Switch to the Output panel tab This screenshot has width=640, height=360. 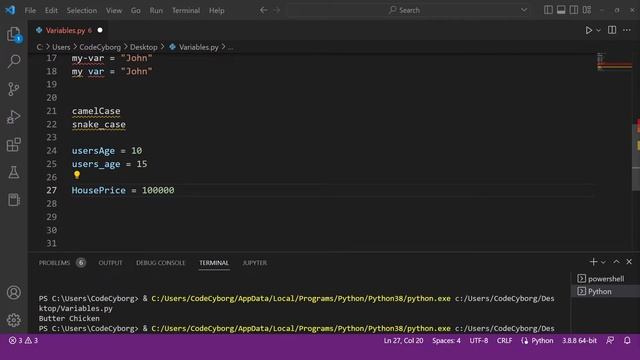point(110,263)
